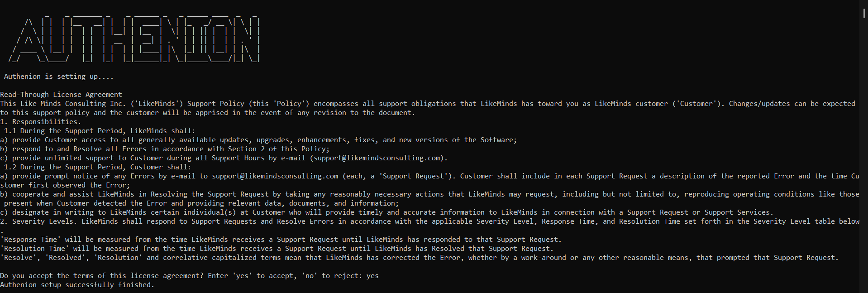The width and height of the screenshot is (868, 293).
Task: Click the AUTHENION ASCII art logo
Action: pyautogui.click(x=134, y=39)
